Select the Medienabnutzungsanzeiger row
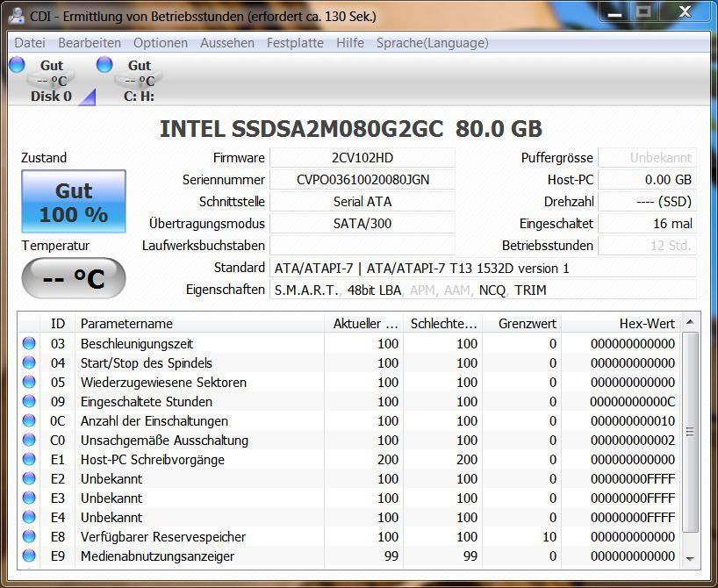The height and width of the screenshot is (588, 718). coord(349,556)
